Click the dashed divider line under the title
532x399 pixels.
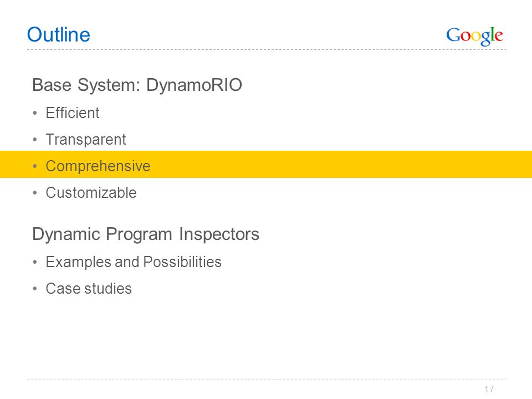[x=267, y=49]
